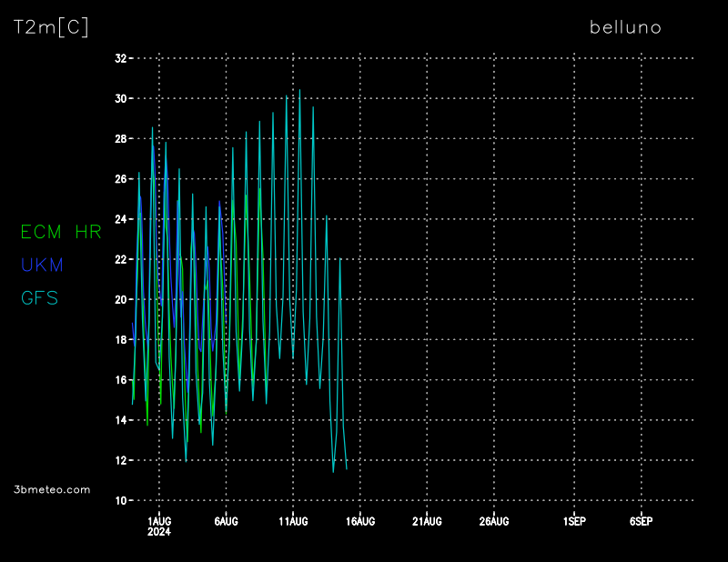Select the belluno location label

[x=625, y=27]
